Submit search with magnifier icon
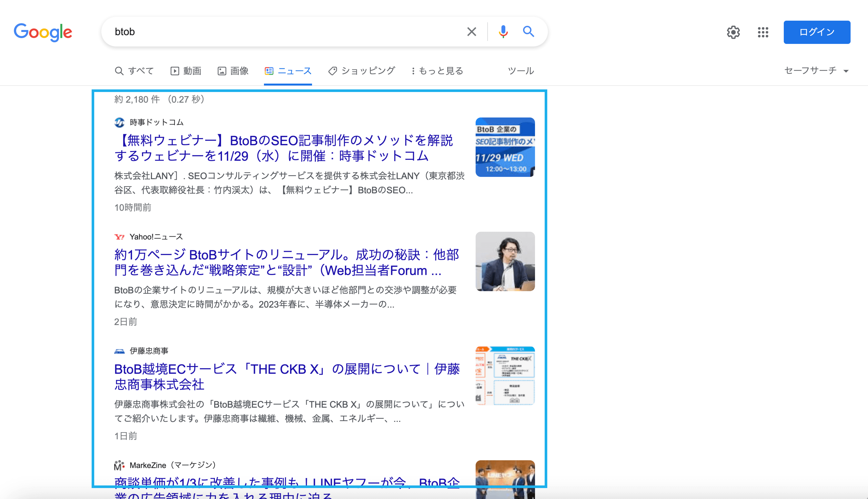 pyautogui.click(x=529, y=31)
